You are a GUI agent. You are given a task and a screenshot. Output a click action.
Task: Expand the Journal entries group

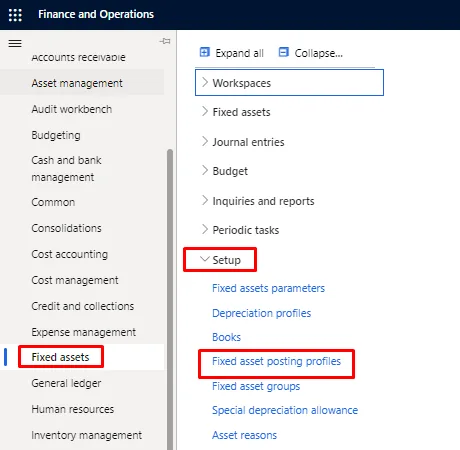tap(243, 142)
